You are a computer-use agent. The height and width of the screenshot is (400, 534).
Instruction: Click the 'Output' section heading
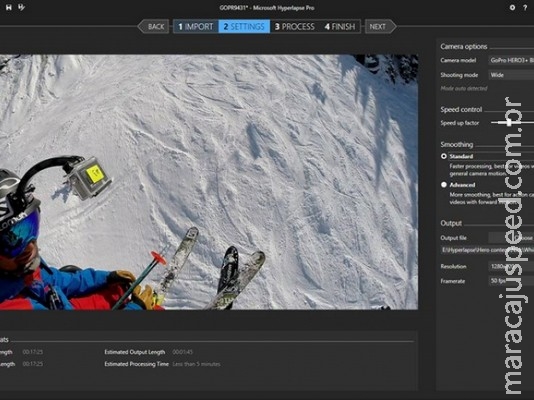(x=451, y=223)
